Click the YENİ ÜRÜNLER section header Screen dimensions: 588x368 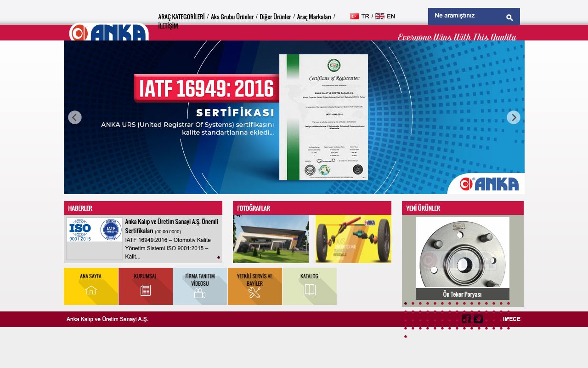[x=463, y=208]
